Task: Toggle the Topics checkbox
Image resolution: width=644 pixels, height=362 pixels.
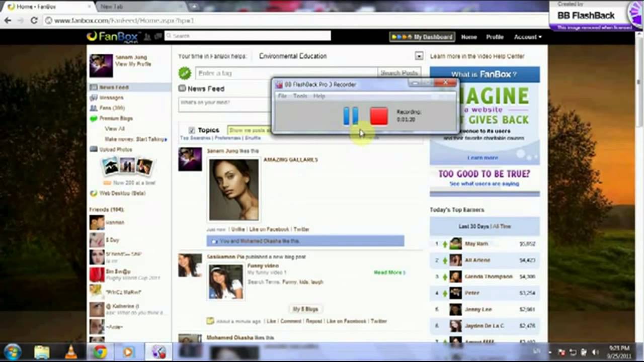Action: click(192, 130)
